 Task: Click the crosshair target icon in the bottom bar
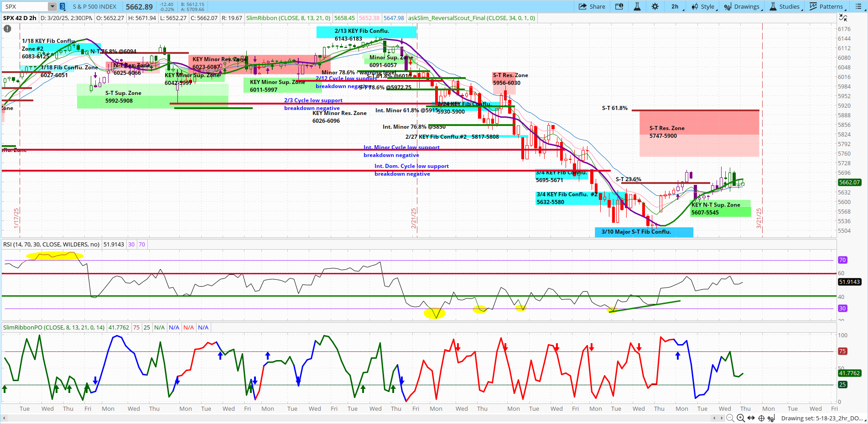coord(761,418)
